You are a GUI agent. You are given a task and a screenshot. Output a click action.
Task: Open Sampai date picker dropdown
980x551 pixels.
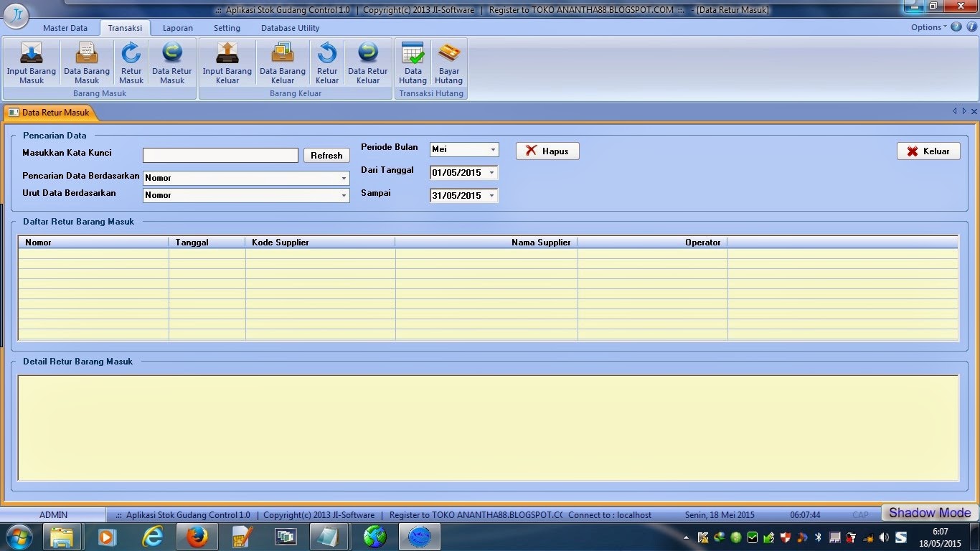(x=491, y=195)
